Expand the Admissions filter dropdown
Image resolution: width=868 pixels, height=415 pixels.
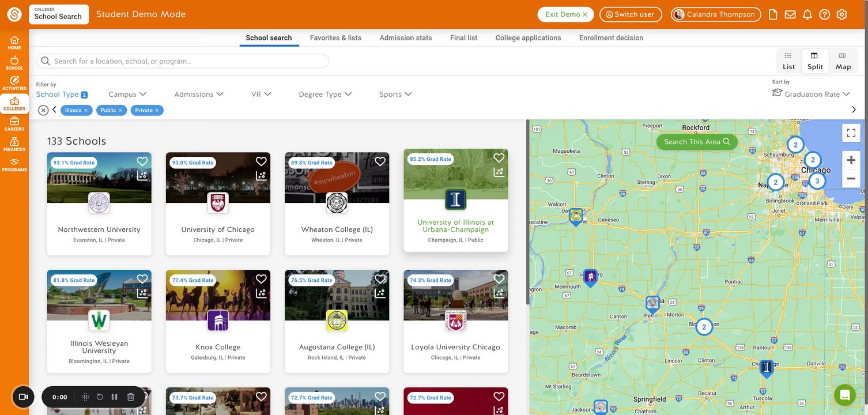(199, 95)
